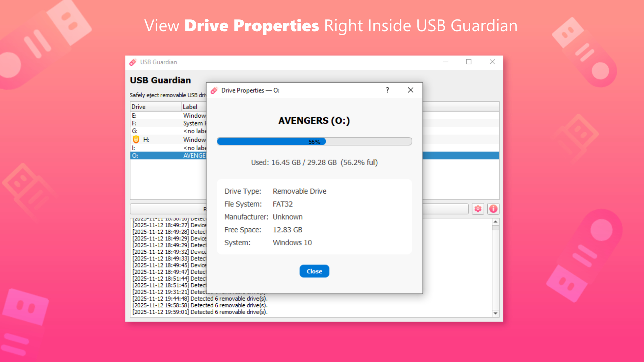Click the pink info icon
644x362 pixels.
[x=493, y=209]
